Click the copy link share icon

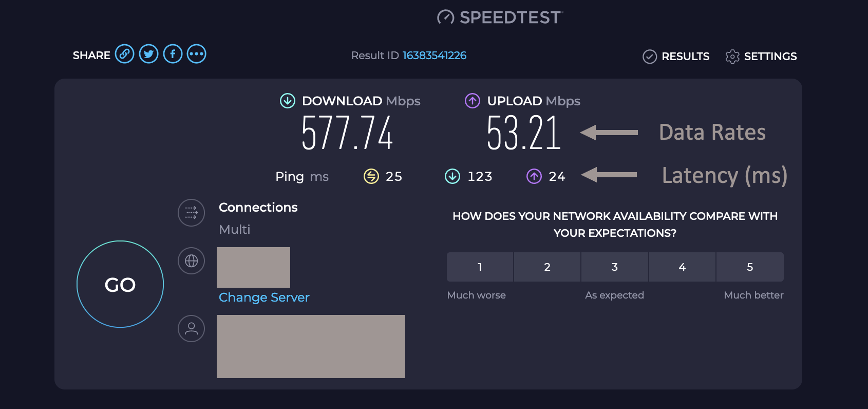(x=124, y=54)
